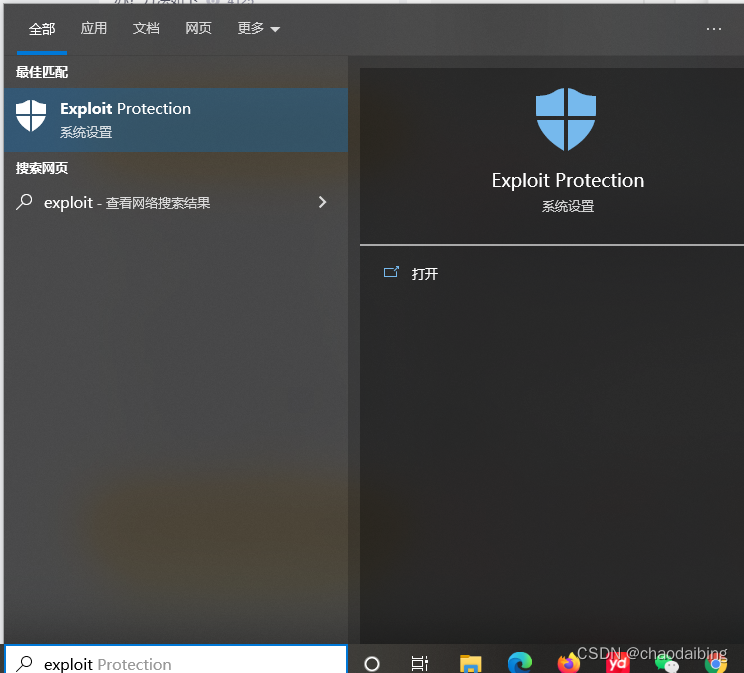744x673 pixels.
Task: Open Cortana circle icon on taskbar
Action: point(372,664)
